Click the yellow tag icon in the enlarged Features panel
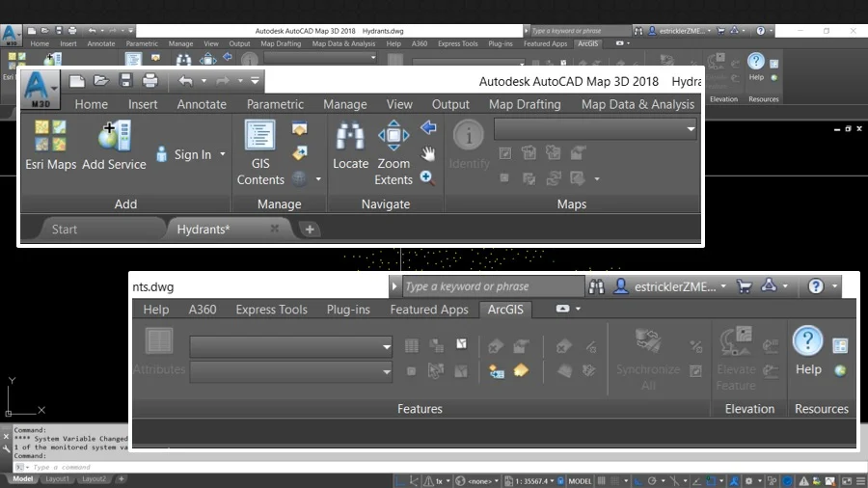This screenshot has width=868, height=488. click(521, 370)
